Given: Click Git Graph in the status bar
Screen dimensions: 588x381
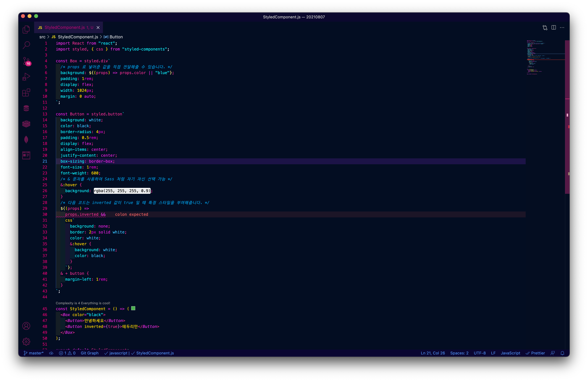Looking at the screenshot, I should coord(89,353).
